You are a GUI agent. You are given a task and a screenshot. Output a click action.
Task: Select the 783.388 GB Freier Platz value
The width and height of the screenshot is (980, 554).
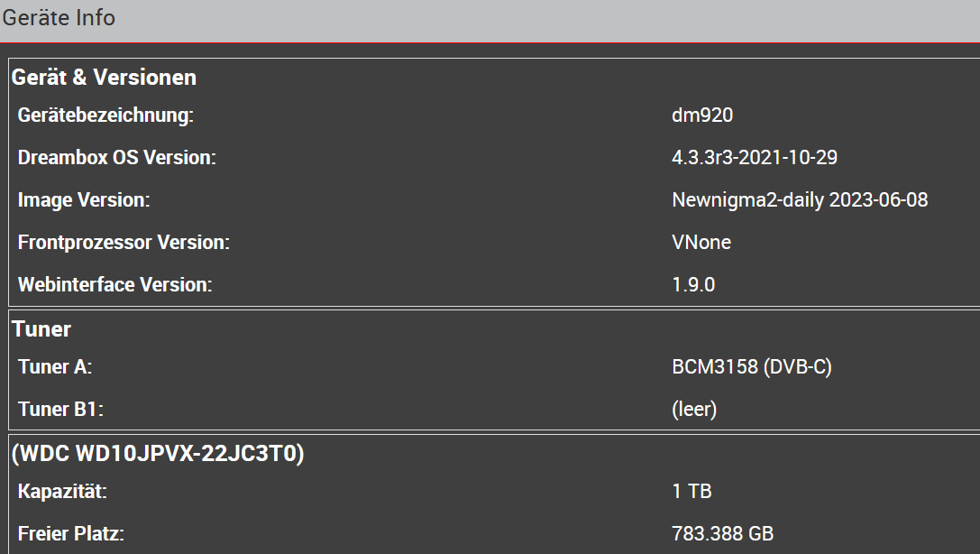click(x=722, y=534)
